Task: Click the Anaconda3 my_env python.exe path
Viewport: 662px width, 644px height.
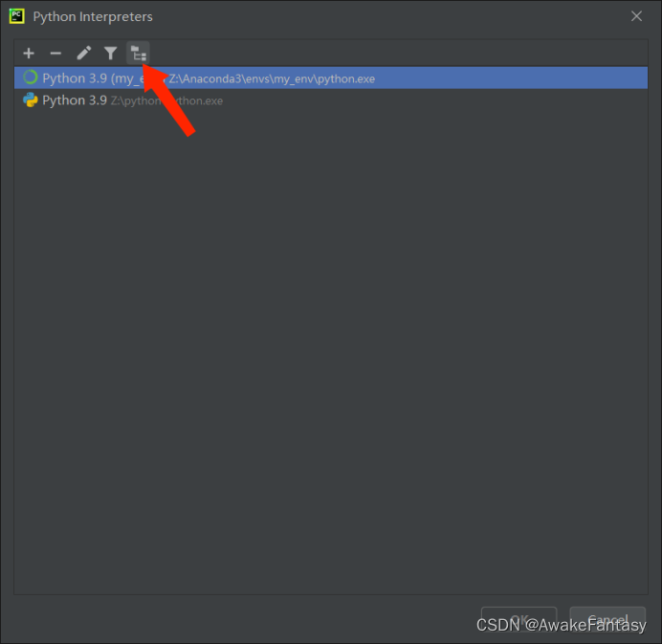Action: coord(272,79)
